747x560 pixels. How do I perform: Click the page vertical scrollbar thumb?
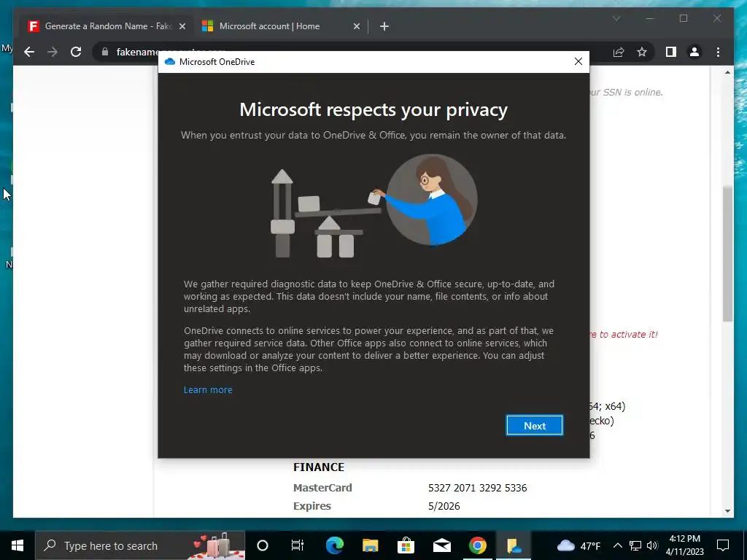[x=727, y=253]
